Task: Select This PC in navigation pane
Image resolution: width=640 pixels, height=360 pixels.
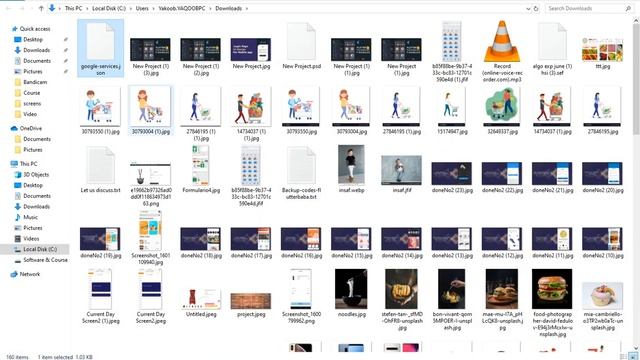Action: 28,164
